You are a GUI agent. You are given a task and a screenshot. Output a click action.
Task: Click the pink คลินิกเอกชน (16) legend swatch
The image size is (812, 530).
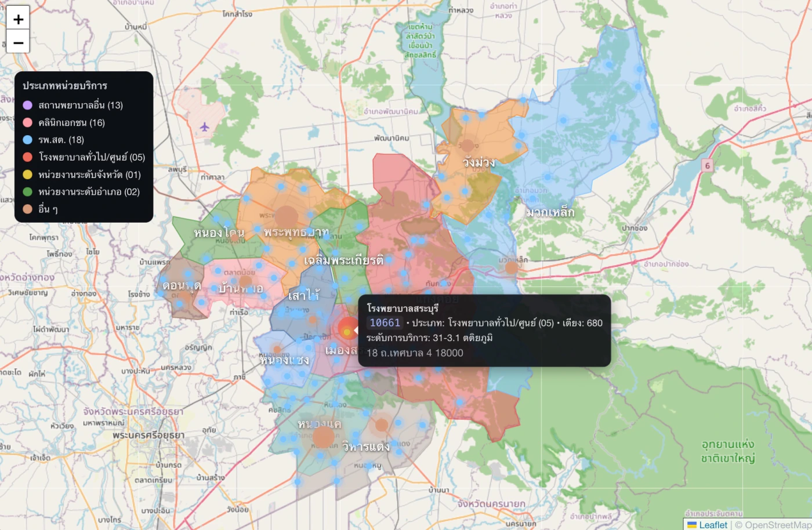pos(27,122)
